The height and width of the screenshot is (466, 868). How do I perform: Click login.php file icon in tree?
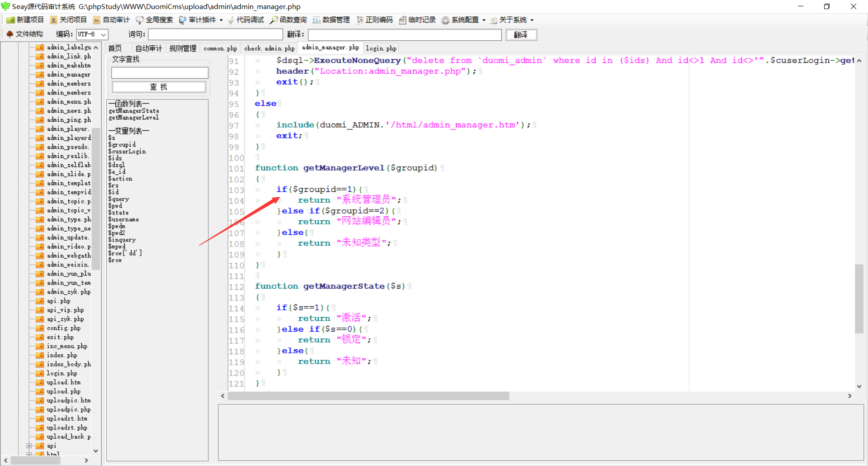click(40, 373)
